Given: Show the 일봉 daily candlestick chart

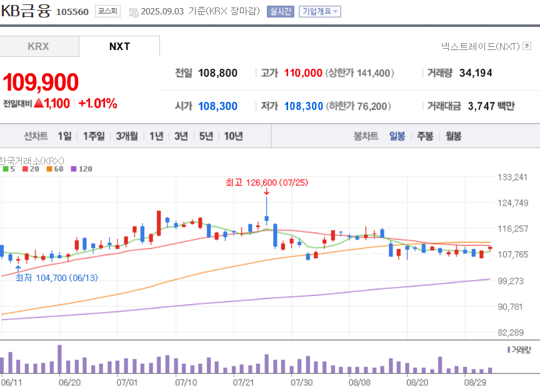Looking at the screenshot, I should tap(397, 136).
